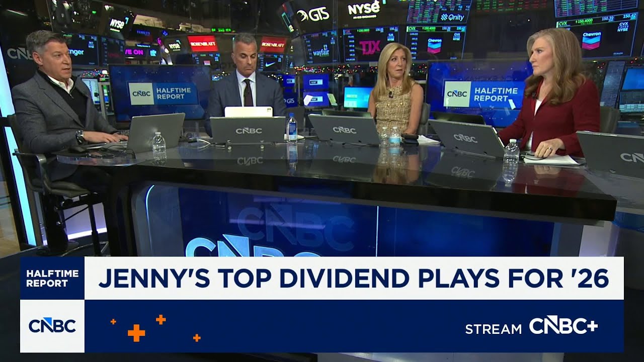
Task: Click the headline 'JENNY'S TOP DIVIDEND PLAYS FOR '26'
Action: (x=354, y=278)
